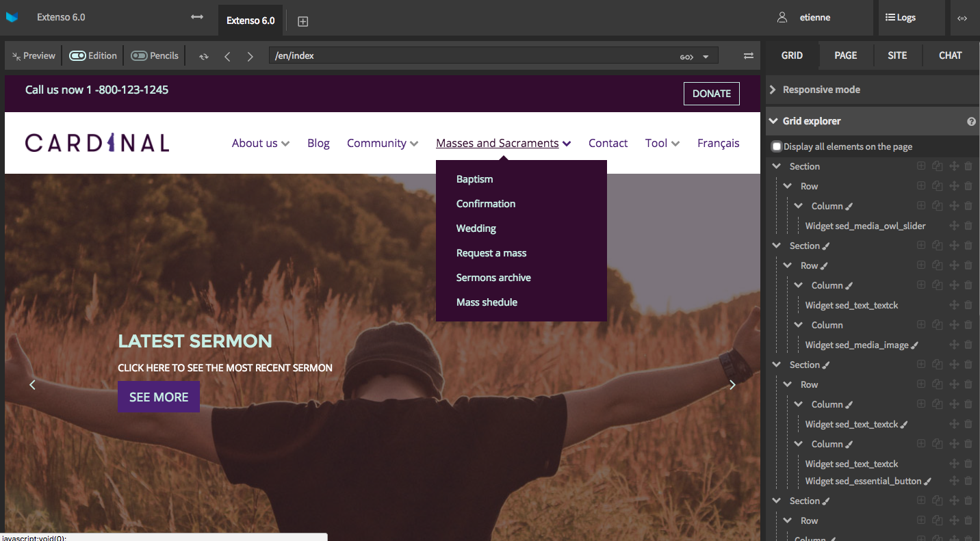Select the Widget sed_essential_button row

[863, 481]
